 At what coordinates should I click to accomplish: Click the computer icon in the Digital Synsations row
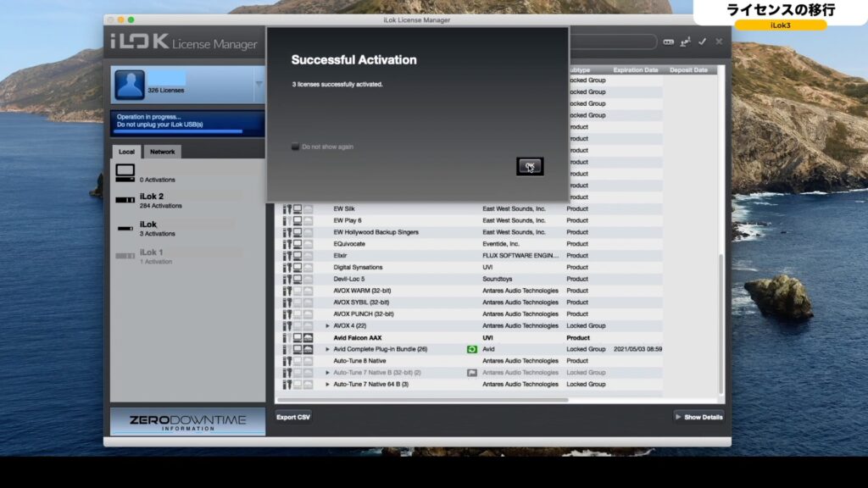point(298,267)
